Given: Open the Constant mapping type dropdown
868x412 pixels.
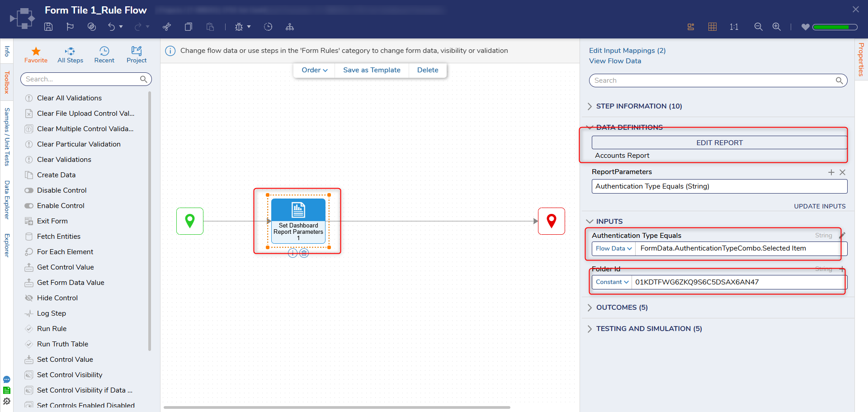Looking at the screenshot, I should (x=612, y=282).
